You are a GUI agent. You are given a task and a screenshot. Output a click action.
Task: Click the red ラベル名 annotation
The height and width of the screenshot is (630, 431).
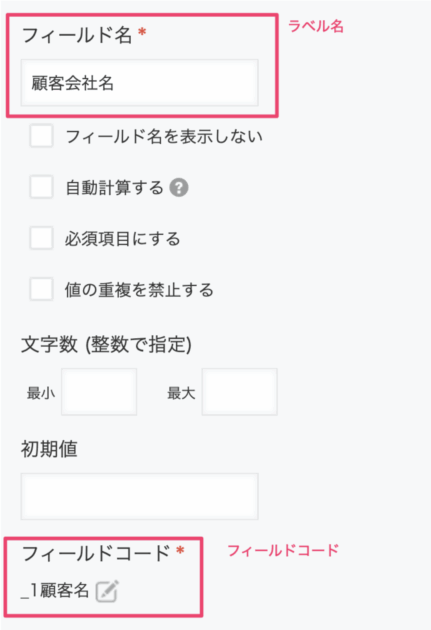[316, 26]
